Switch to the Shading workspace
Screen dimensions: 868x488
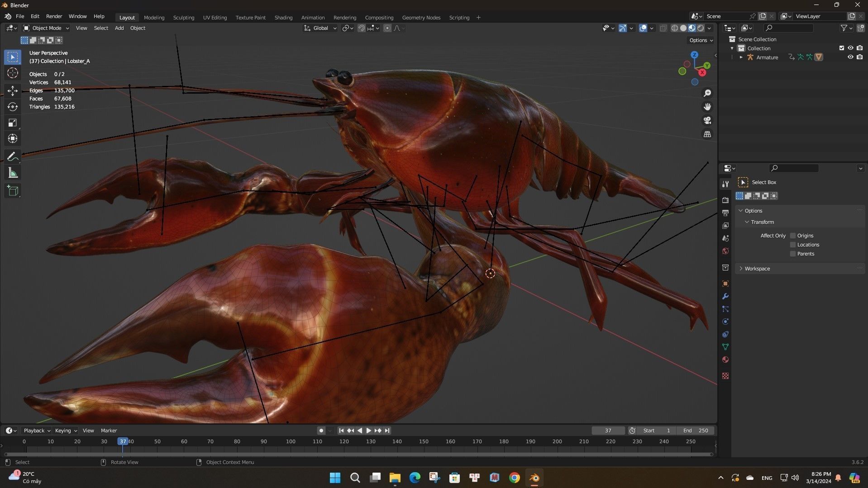point(283,18)
